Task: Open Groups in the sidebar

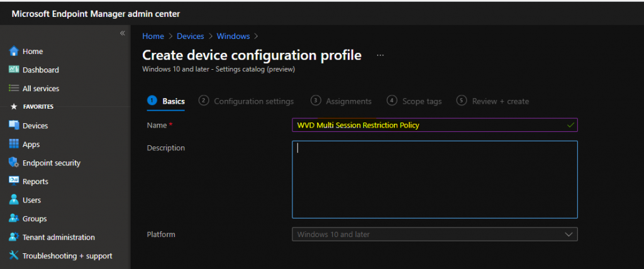Action: tap(35, 219)
